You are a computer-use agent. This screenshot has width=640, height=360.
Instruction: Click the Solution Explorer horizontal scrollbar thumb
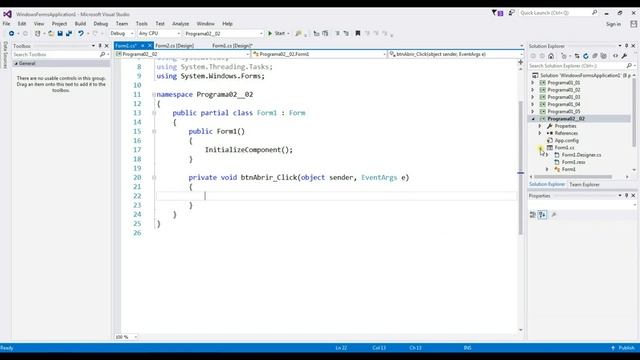(x=573, y=177)
